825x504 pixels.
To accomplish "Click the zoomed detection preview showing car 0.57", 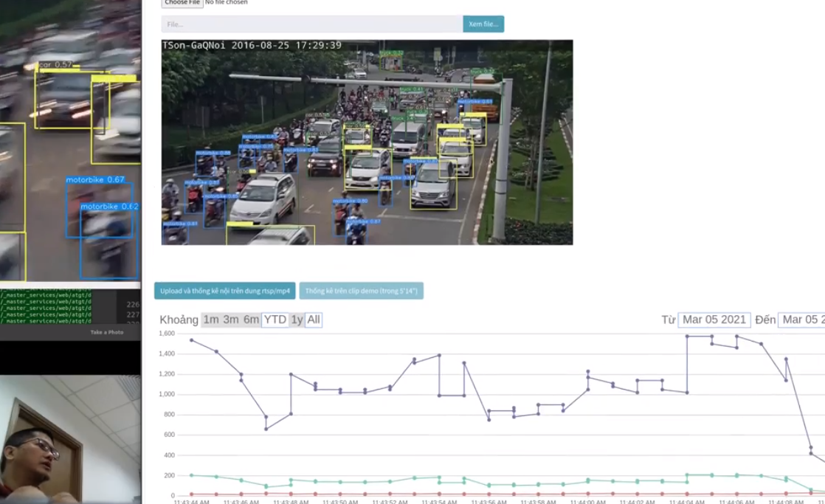I will click(71, 140).
